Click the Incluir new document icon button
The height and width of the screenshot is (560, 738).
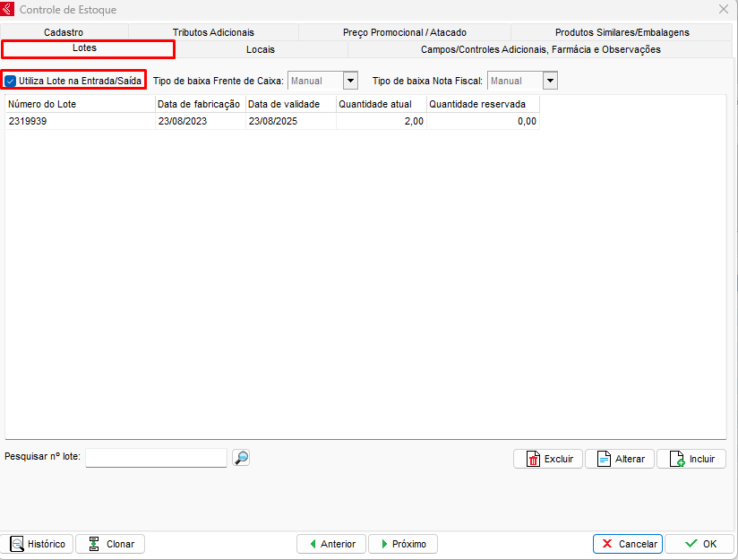coord(691,459)
